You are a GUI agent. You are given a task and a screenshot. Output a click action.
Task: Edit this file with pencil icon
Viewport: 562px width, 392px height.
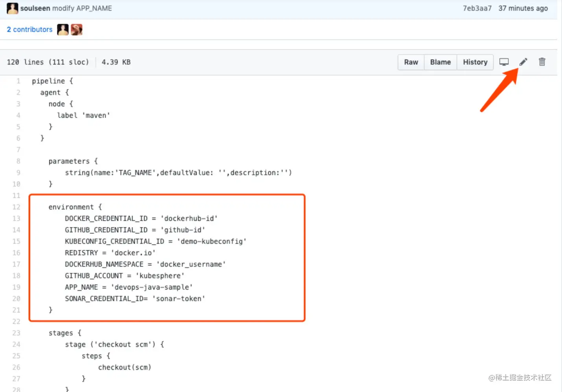point(523,62)
